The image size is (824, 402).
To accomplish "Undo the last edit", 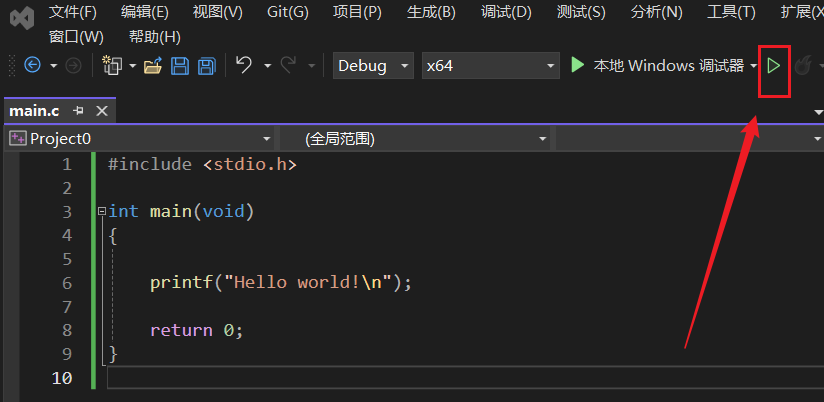I will click(x=244, y=65).
